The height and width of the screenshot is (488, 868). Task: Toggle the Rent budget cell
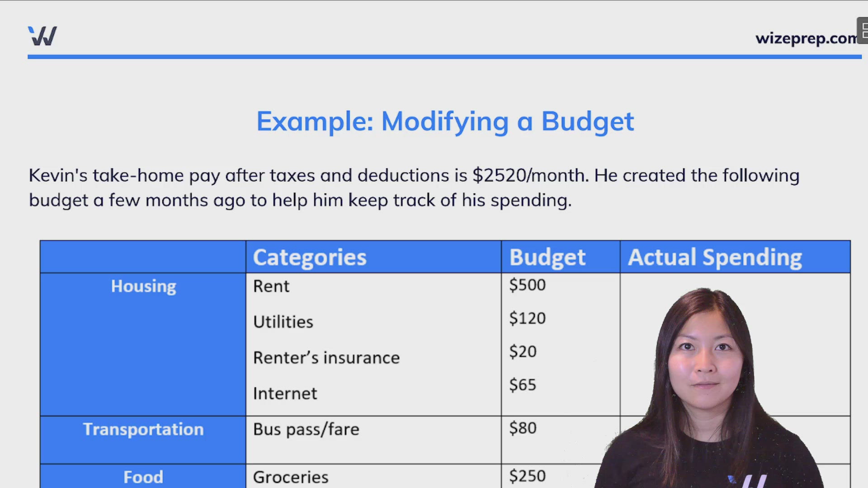(x=527, y=285)
